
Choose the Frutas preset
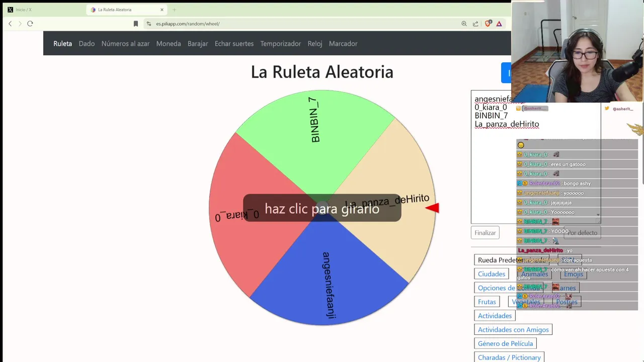tap(487, 302)
